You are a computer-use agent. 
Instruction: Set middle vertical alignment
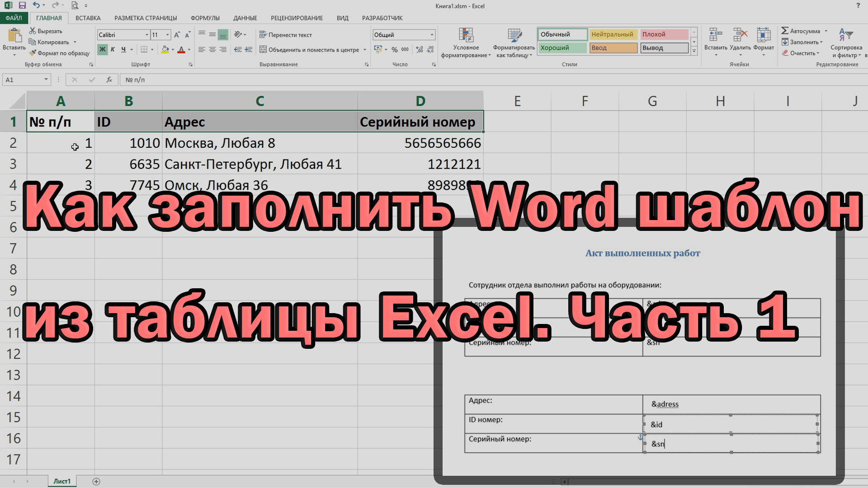pos(212,34)
